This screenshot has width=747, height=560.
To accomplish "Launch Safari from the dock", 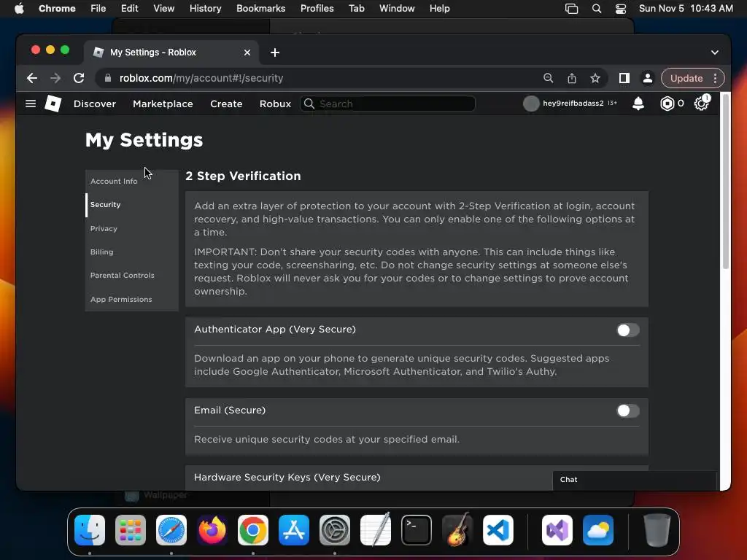I will click(x=171, y=530).
